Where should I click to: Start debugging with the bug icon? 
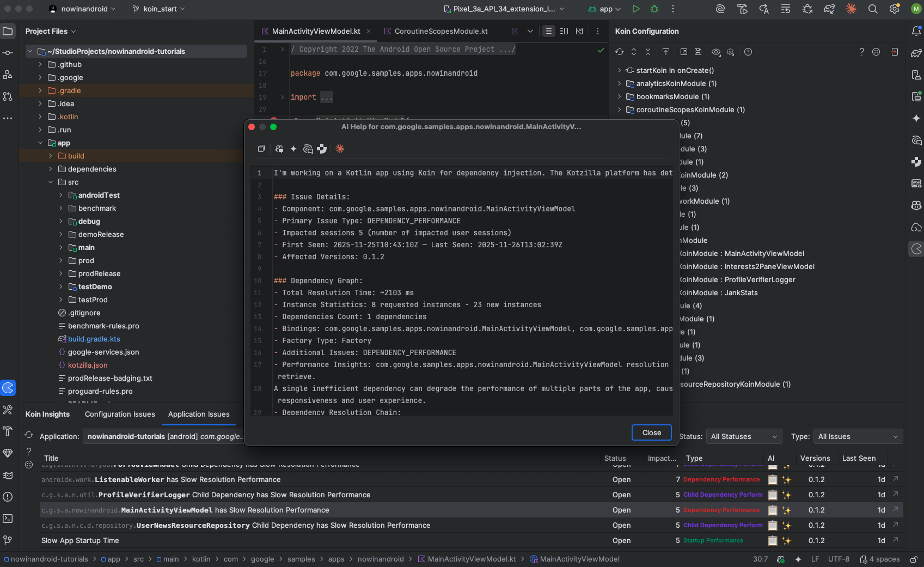click(x=654, y=9)
